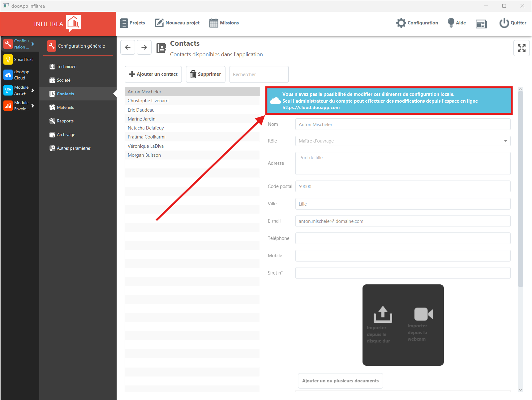This screenshot has height=400, width=532.
Task: Click the Siret n° field
Action: [x=403, y=273]
